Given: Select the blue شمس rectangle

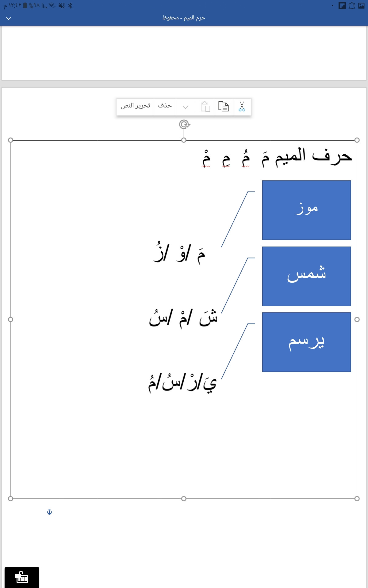Looking at the screenshot, I should 307,276.
